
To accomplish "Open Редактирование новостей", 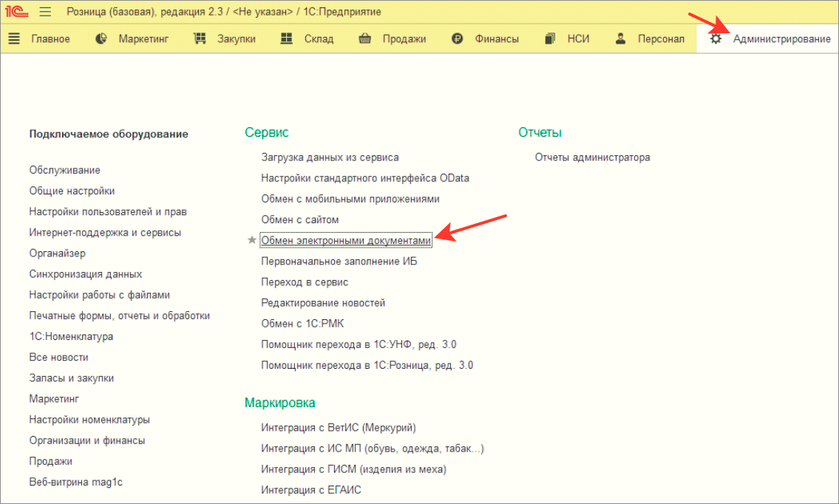I will pyautogui.click(x=323, y=304).
